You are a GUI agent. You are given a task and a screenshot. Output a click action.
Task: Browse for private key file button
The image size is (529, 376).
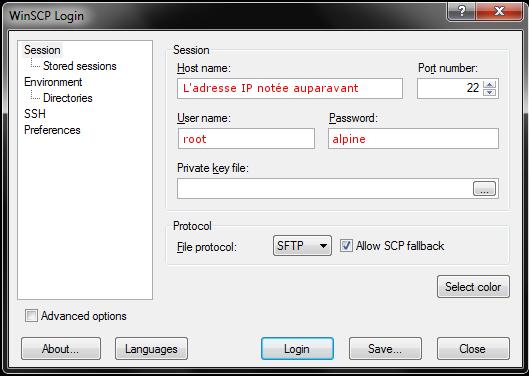tap(484, 189)
